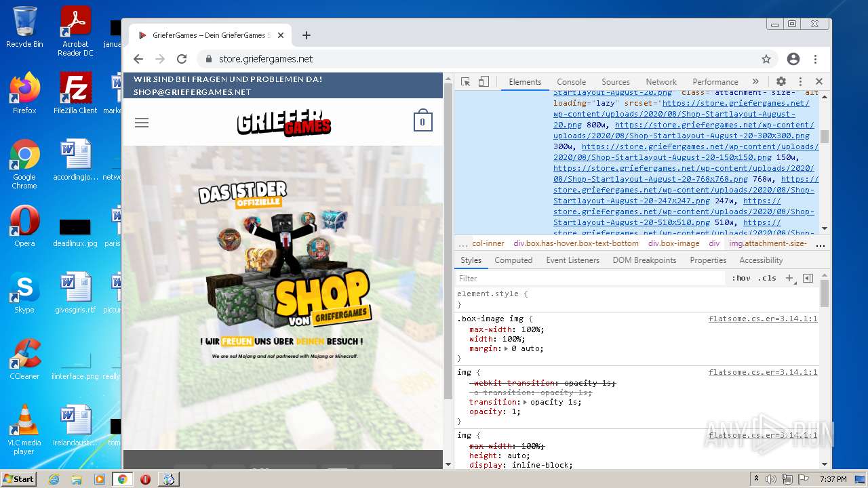Image resolution: width=868 pixels, height=488 pixels.
Task: Open the Network tab
Action: [x=661, y=82]
